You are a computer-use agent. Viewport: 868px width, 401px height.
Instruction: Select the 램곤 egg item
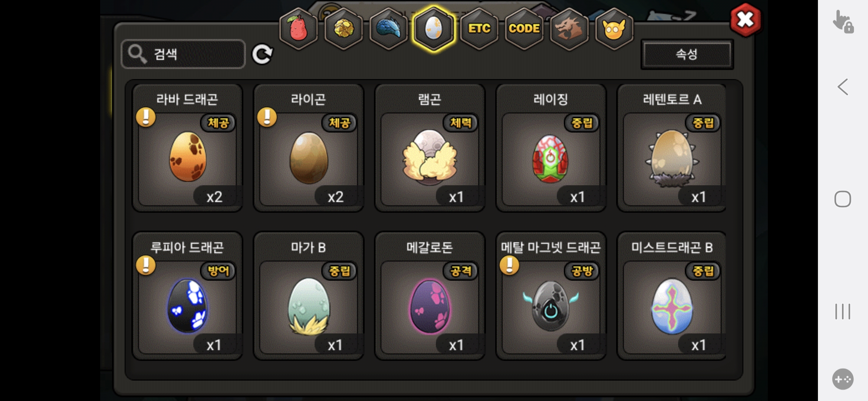click(430, 148)
